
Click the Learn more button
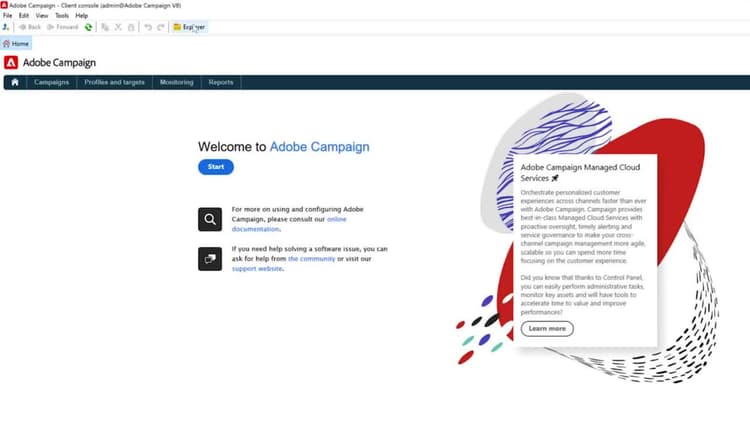click(x=547, y=329)
